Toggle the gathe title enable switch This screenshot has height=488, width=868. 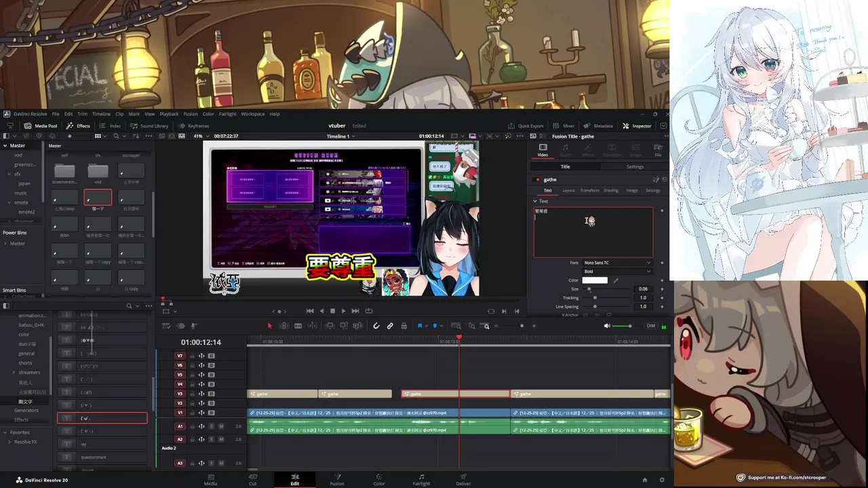(x=538, y=180)
